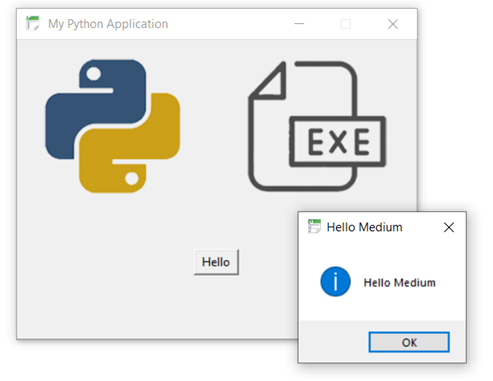Open the My Python Application window icon menu

[x=33, y=24]
